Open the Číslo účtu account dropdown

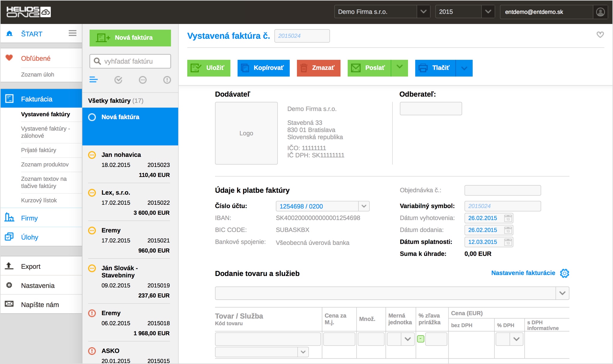point(364,206)
